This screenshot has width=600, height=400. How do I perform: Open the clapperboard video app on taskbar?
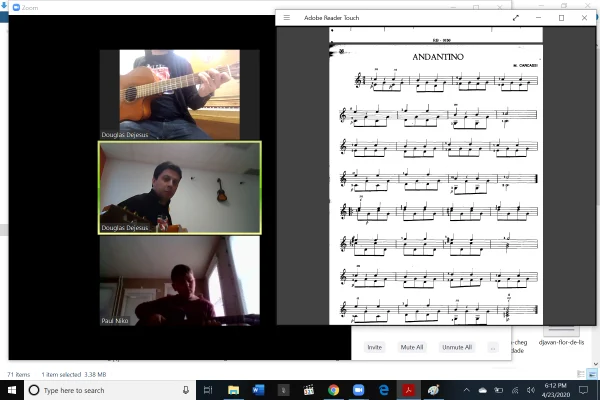click(308, 390)
